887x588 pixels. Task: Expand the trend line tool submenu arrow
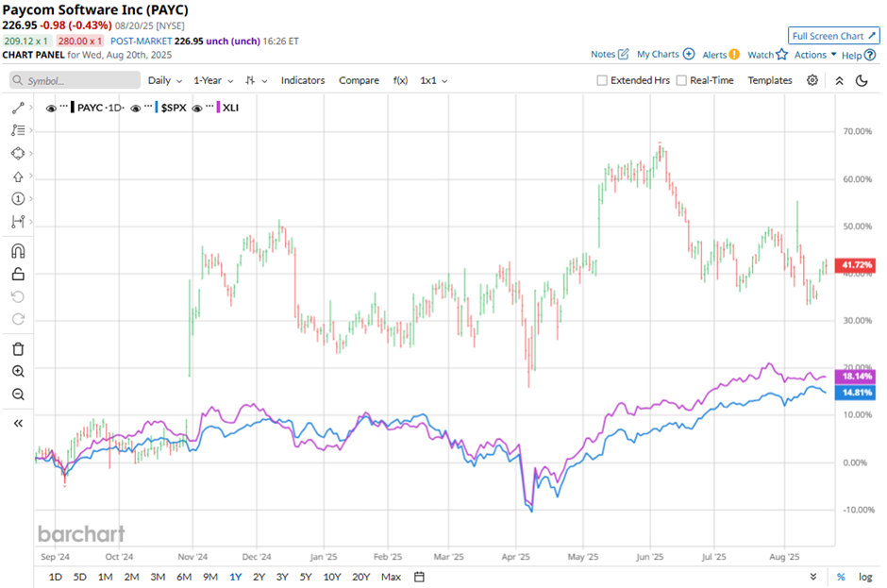30,107
